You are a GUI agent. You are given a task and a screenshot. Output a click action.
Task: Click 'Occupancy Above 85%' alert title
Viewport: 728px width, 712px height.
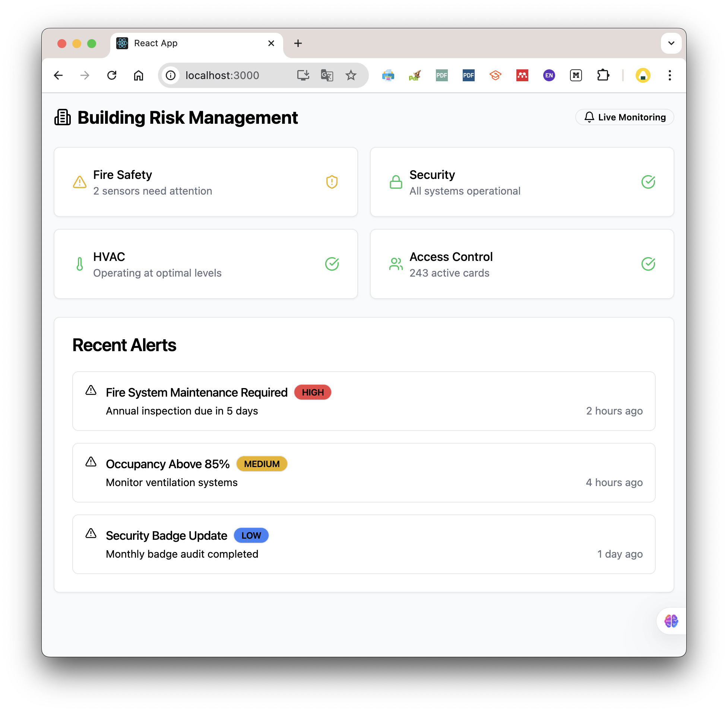pyautogui.click(x=167, y=464)
